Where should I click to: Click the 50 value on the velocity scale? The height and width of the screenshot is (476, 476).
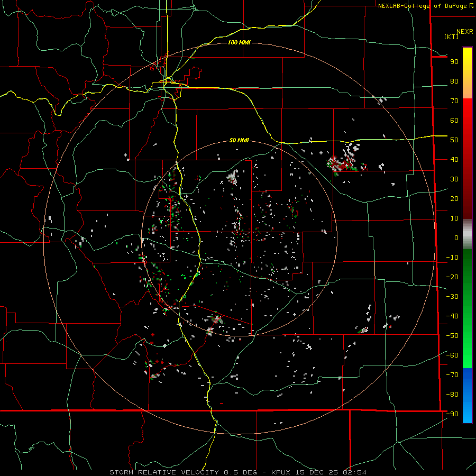[454, 140]
